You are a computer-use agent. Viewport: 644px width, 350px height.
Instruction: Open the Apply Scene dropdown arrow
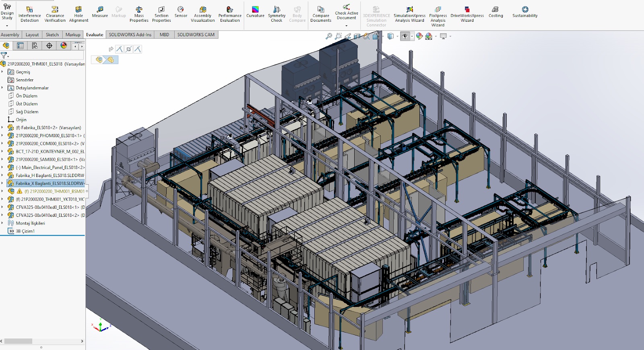tap(436, 36)
